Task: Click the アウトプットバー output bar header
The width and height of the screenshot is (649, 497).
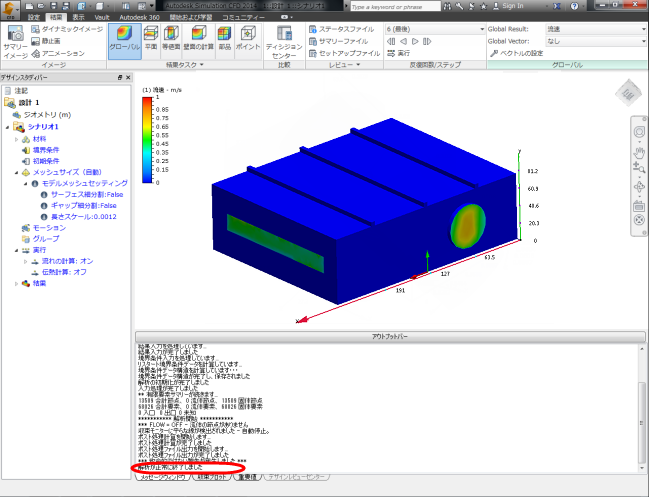Action: [x=390, y=336]
